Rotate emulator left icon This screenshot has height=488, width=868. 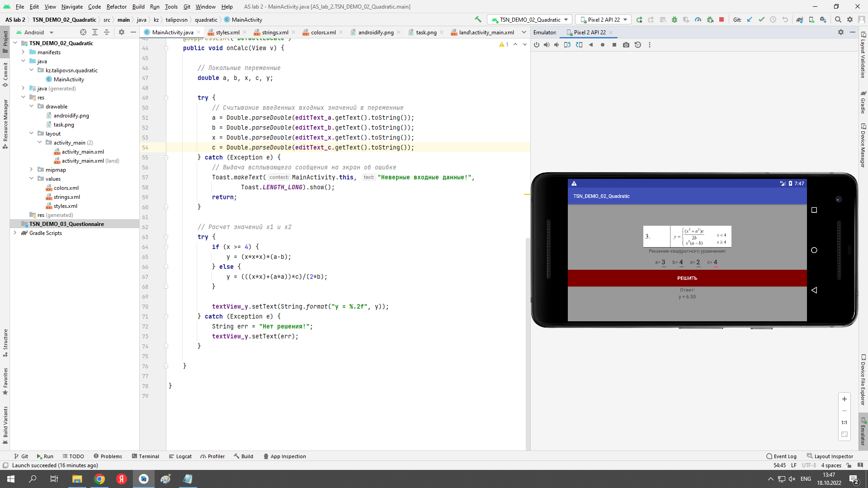click(x=567, y=45)
